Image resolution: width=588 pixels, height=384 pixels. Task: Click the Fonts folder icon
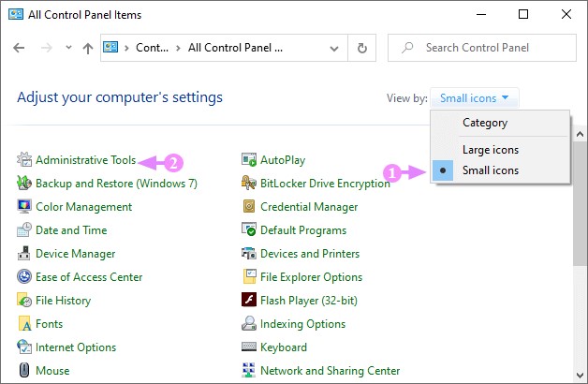pos(25,324)
